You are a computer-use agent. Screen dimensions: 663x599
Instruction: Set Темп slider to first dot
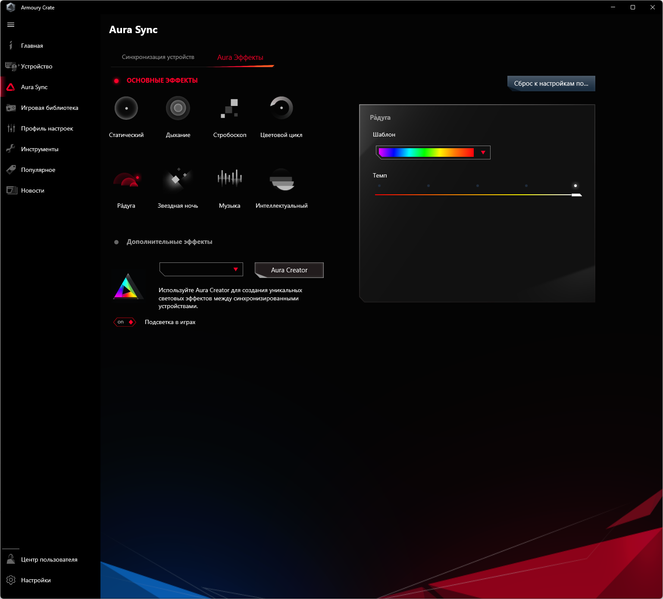379,186
